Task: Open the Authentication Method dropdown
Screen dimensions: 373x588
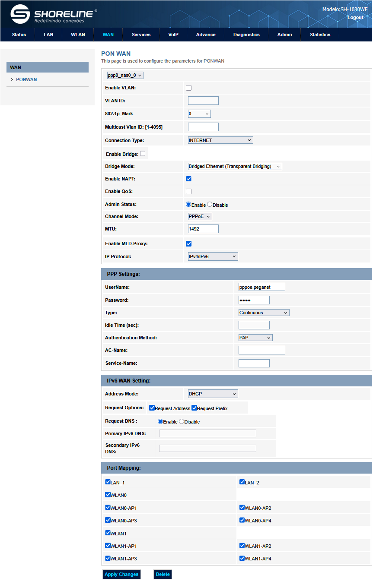Action: (x=255, y=338)
